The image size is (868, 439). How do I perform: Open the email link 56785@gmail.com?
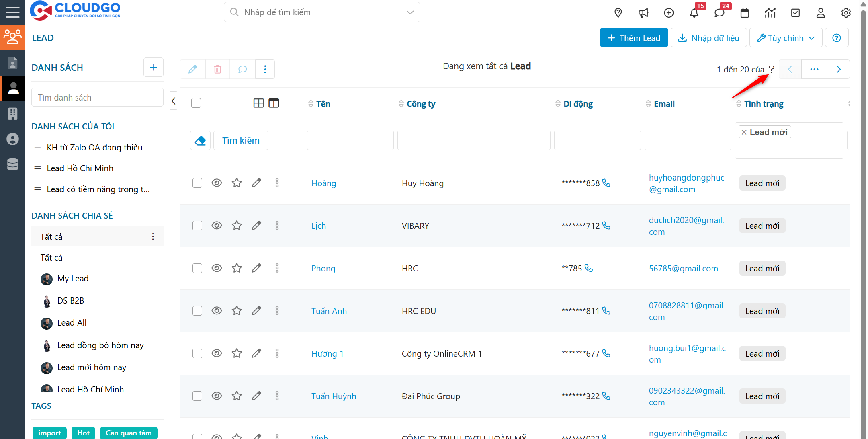click(683, 268)
